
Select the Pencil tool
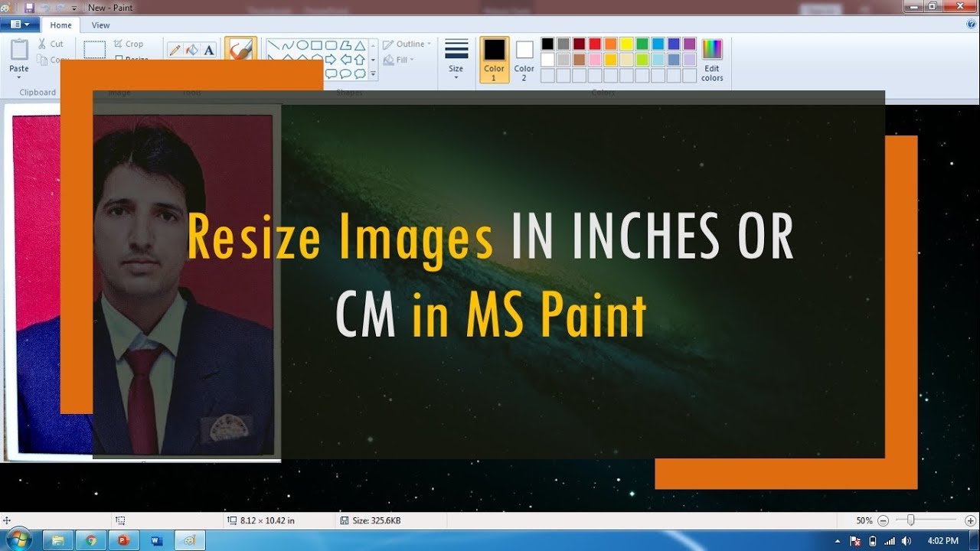[x=175, y=50]
